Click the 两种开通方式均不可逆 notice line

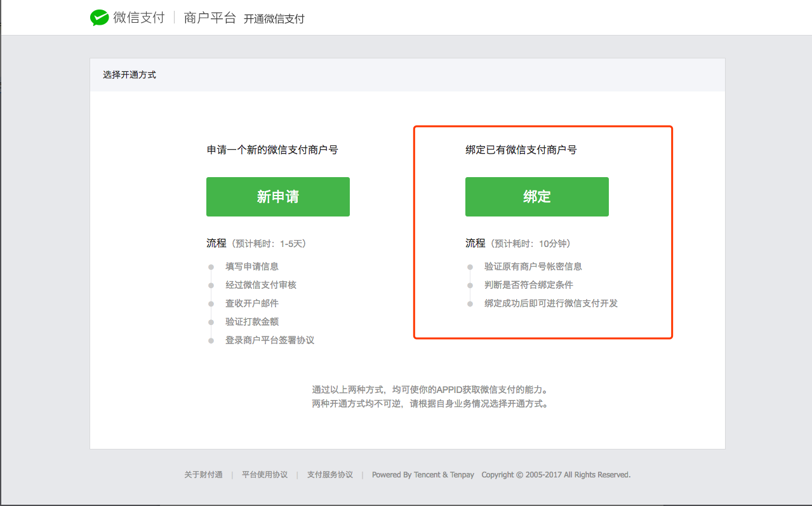(x=430, y=404)
